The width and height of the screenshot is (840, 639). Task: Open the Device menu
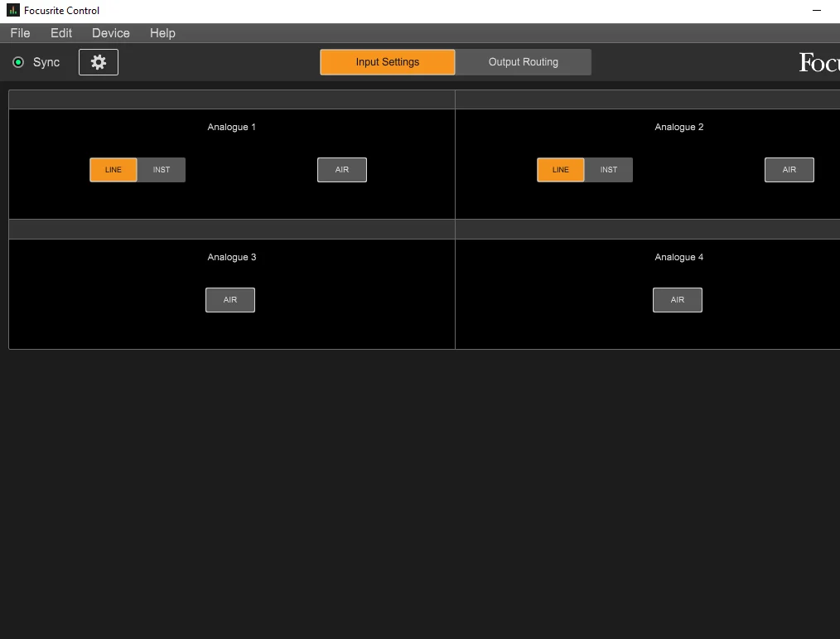click(x=111, y=33)
